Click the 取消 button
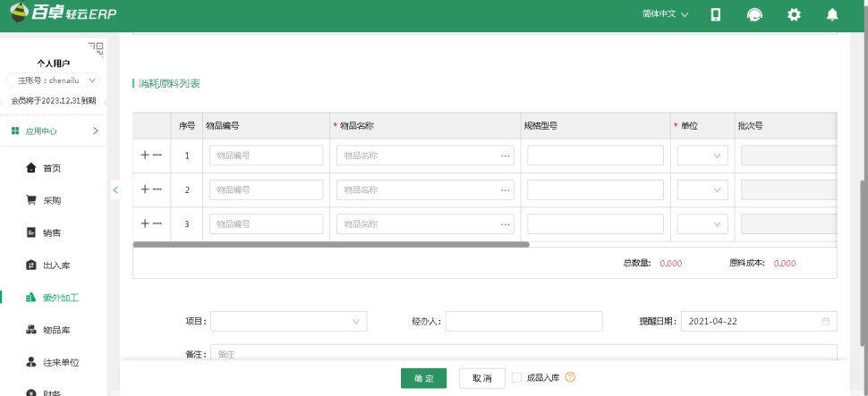 (481, 378)
